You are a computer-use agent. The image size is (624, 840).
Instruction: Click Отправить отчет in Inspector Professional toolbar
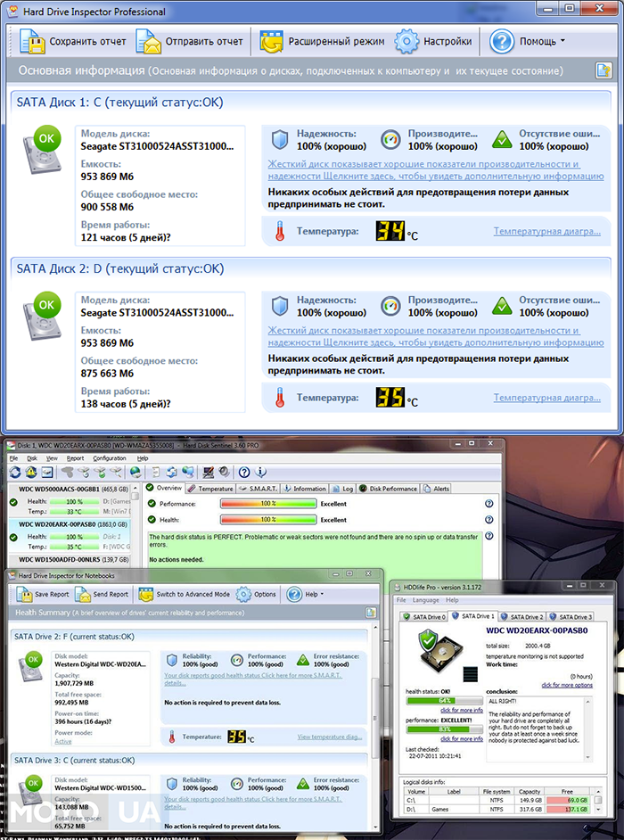pos(189,41)
